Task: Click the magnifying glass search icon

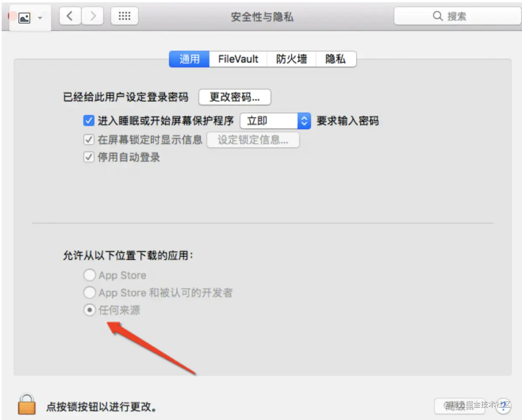Action: 438,16
